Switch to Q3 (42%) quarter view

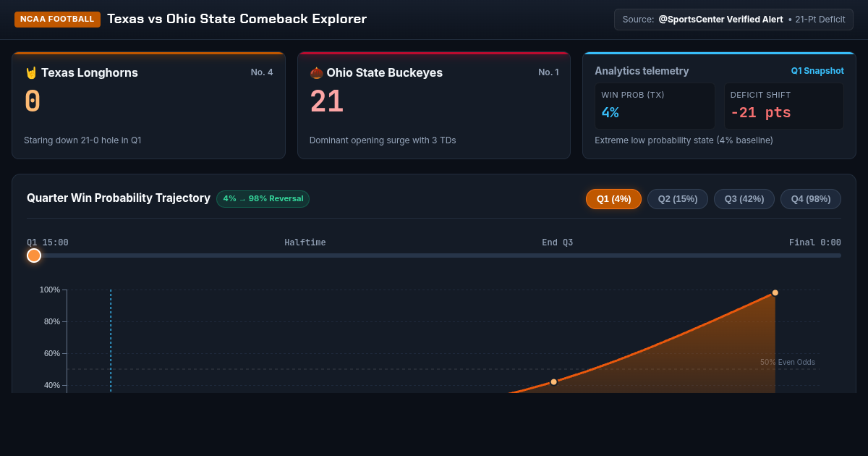click(744, 199)
